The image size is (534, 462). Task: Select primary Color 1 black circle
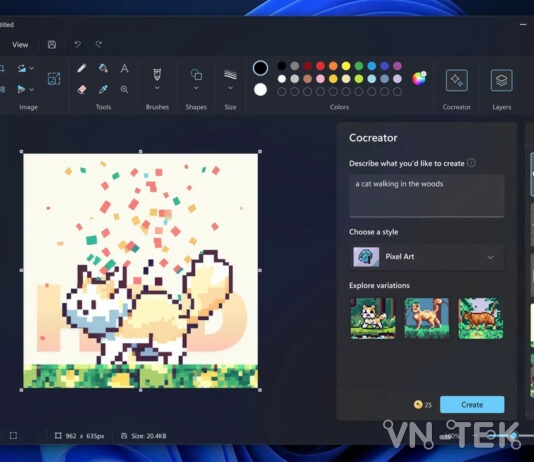point(260,68)
